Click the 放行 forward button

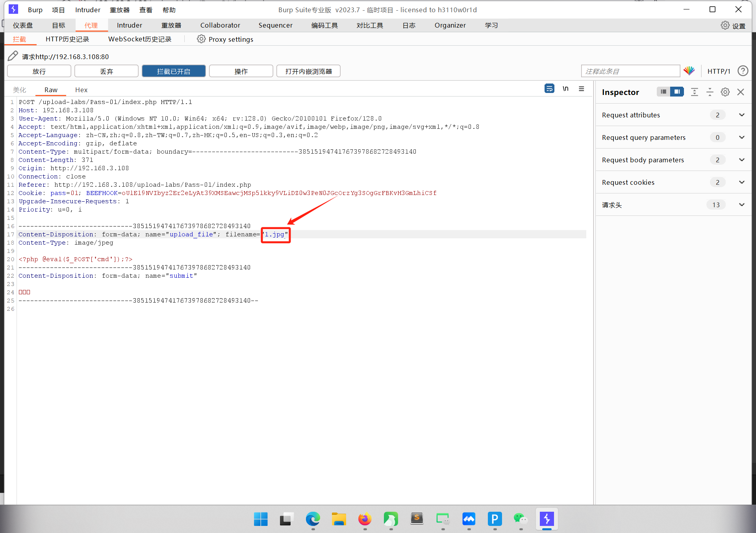point(39,71)
